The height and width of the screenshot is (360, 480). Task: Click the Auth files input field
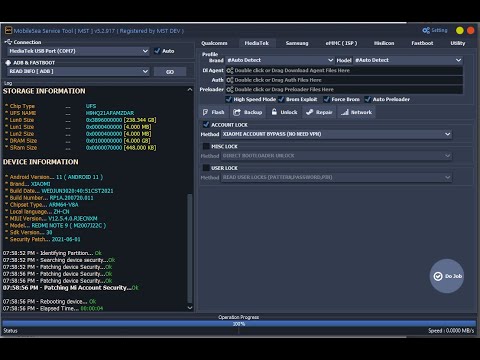[x=344, y=80]
